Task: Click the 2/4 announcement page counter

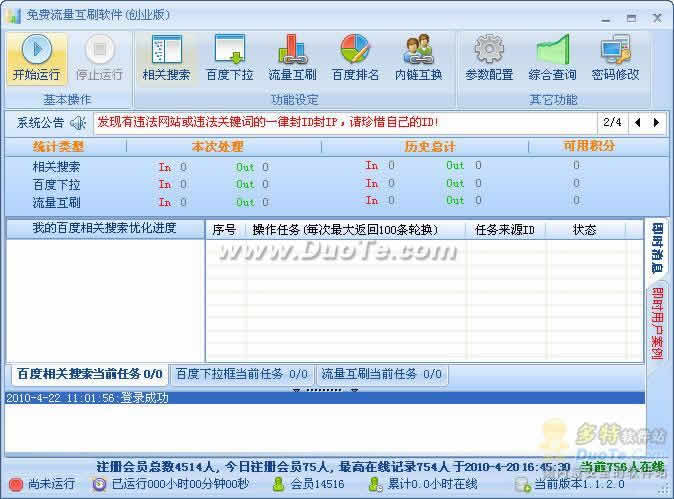Action: click(x=612, y=122)
